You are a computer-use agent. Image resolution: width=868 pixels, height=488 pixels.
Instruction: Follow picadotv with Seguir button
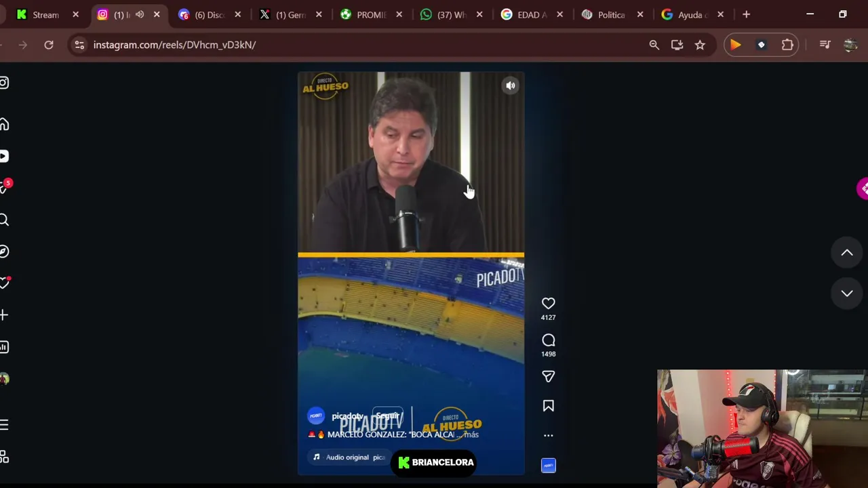pos(387,416)
